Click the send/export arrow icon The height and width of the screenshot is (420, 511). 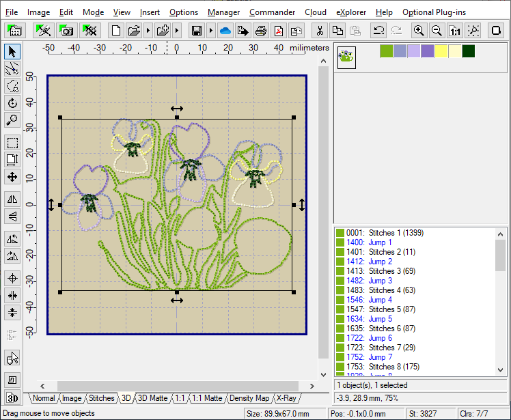243,31
